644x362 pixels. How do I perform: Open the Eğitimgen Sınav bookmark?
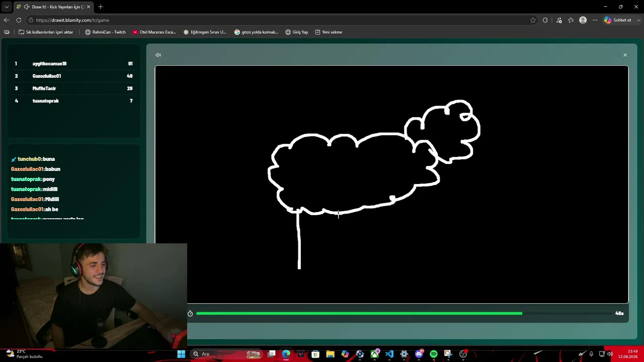(205, 32)
